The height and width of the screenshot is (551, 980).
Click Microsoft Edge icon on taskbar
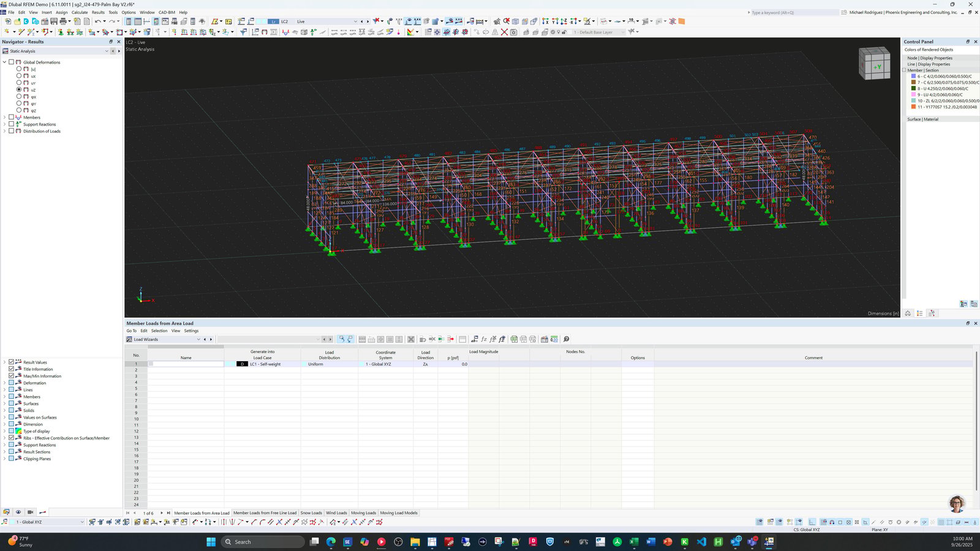331,542
